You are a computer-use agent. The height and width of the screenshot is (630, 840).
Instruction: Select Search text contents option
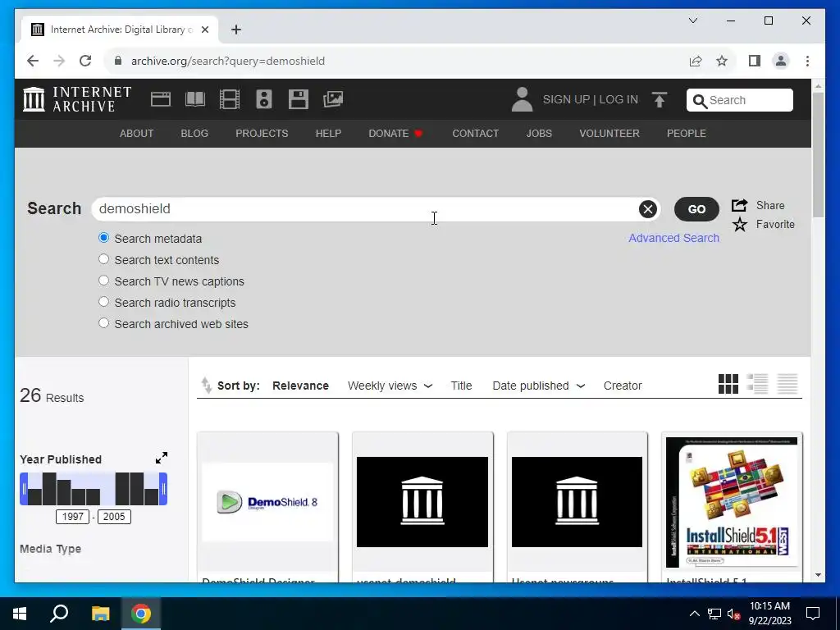point(104,259)
